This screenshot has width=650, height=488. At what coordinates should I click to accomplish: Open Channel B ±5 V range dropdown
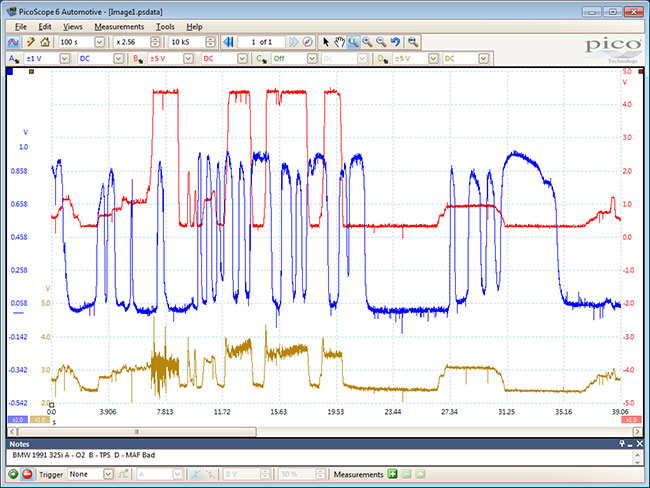[x=188, y=59]
